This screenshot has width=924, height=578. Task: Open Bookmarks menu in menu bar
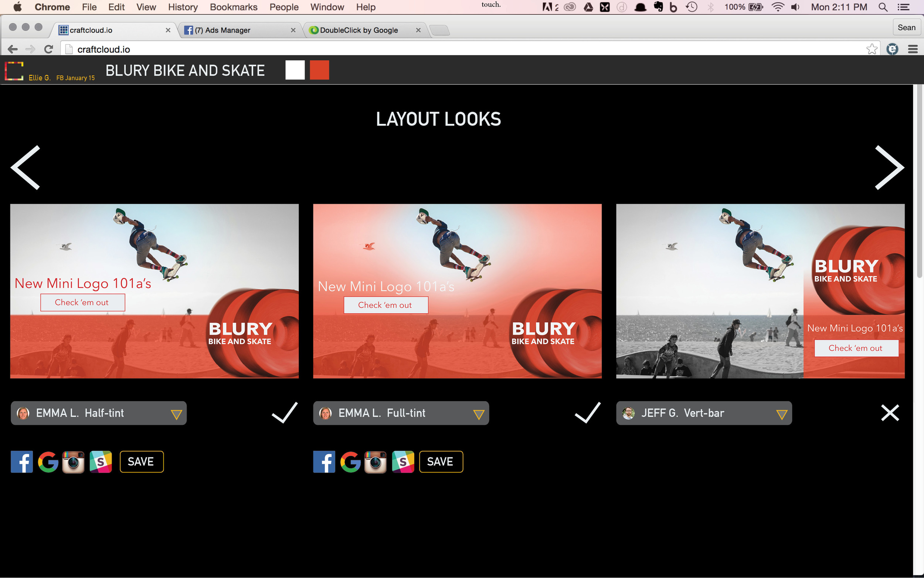pyautogui.click(x=233, y=7)
